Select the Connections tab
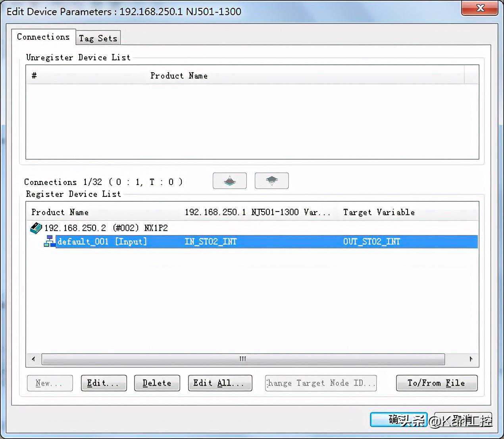 [x=43, y=37]
